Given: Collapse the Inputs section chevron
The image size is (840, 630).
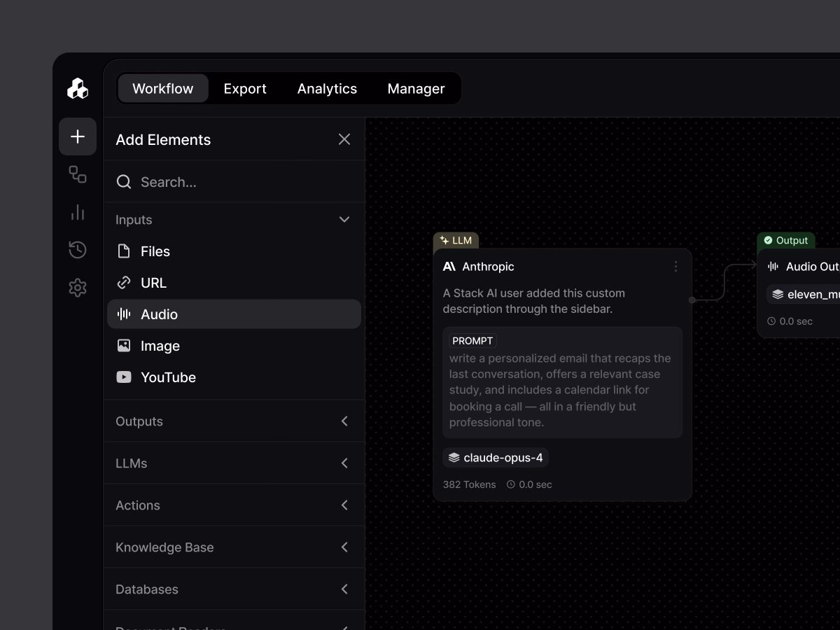Looking at the screenshot, I should 344,220.
